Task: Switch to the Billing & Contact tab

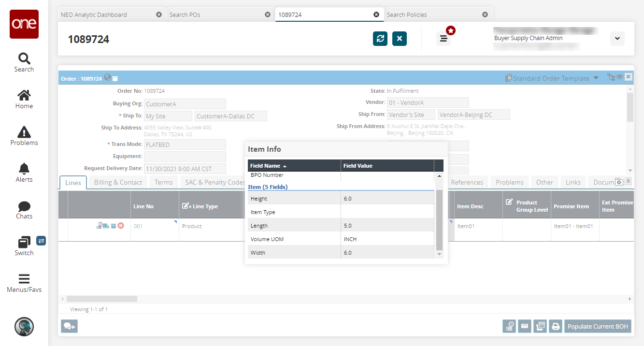Action: [118, 182]
